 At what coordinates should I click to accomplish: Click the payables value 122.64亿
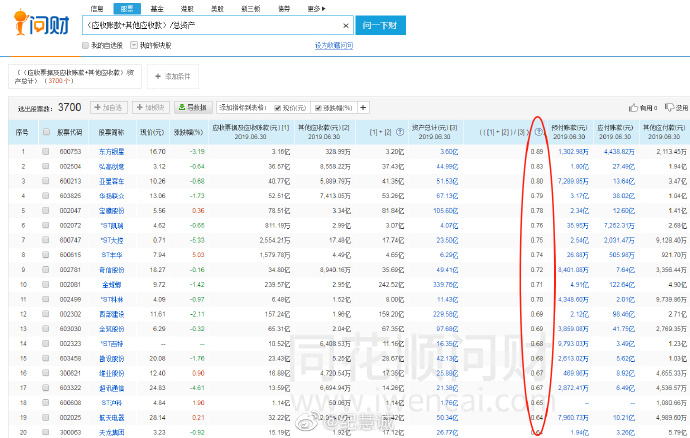621,284
